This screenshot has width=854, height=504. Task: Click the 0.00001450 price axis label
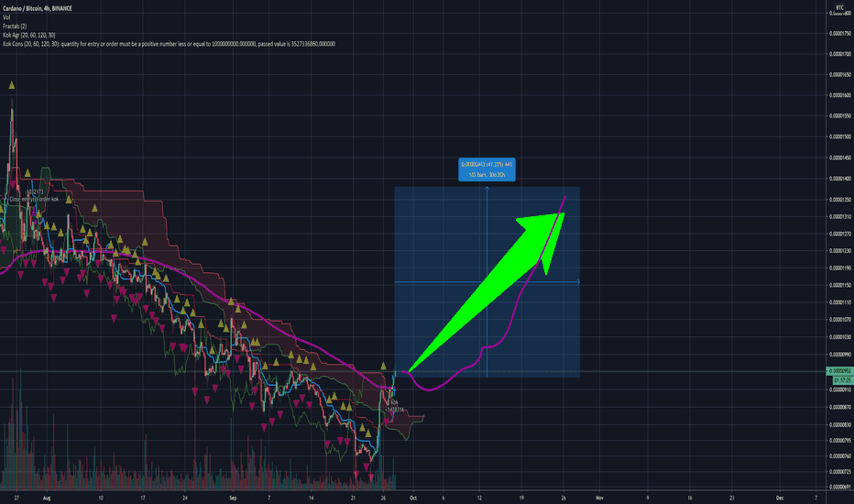(x=840, y=158)
